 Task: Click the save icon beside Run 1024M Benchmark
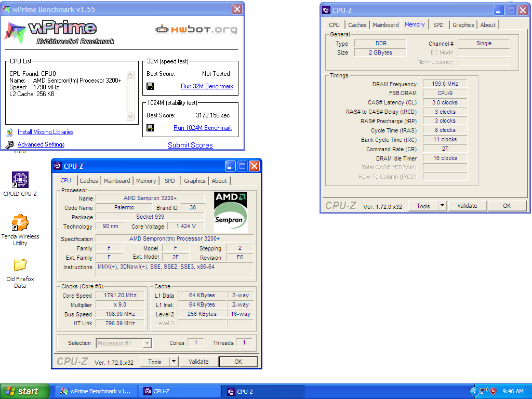point(150,128)
